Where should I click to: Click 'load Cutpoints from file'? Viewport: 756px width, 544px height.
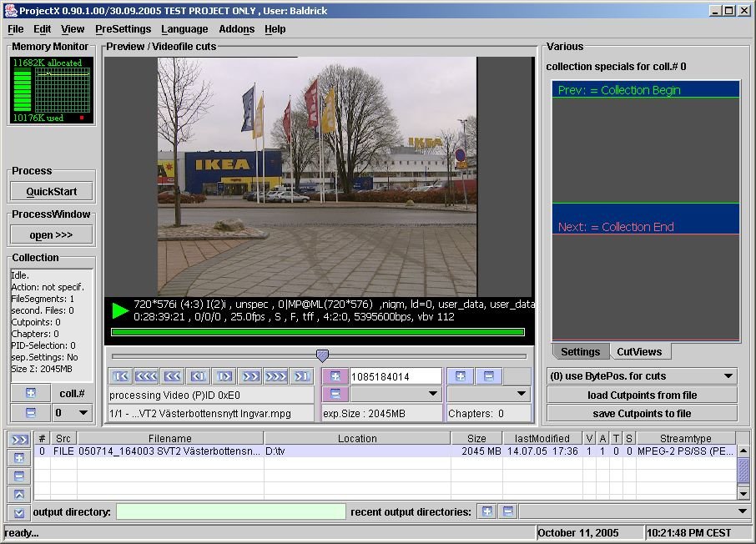[x=642, y=395]
